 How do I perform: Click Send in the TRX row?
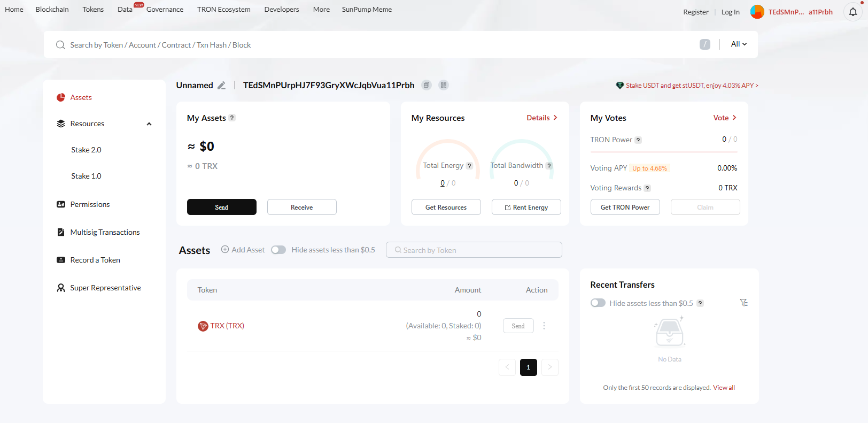518,326
